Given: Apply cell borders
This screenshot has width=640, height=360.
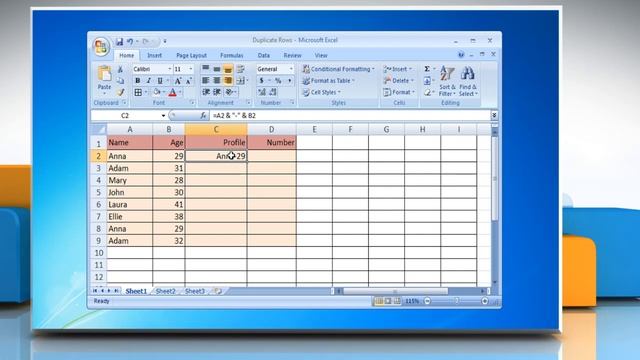Looking at the screenshot, I should point(138,93).
